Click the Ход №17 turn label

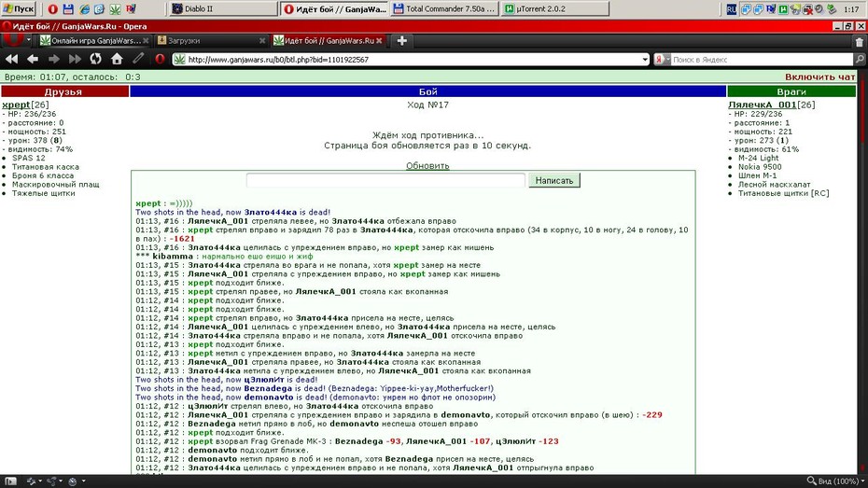(427, 105)
